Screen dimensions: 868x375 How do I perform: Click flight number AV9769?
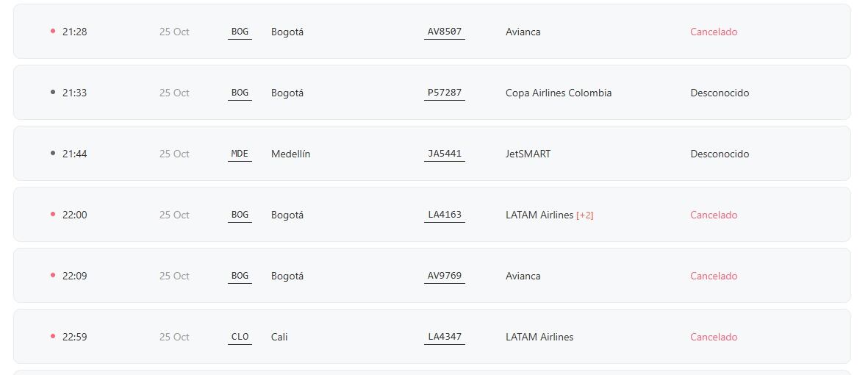point(445,276)
